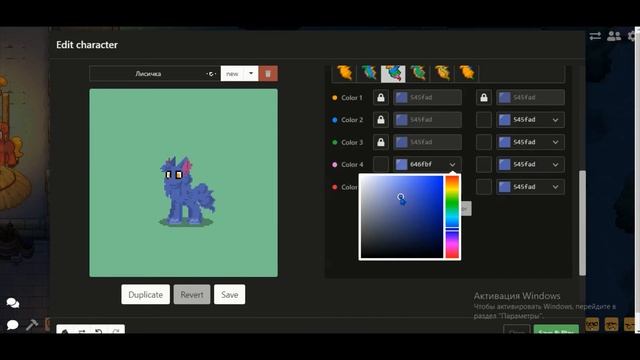Open the friends list icon at top right

[613, 36]
